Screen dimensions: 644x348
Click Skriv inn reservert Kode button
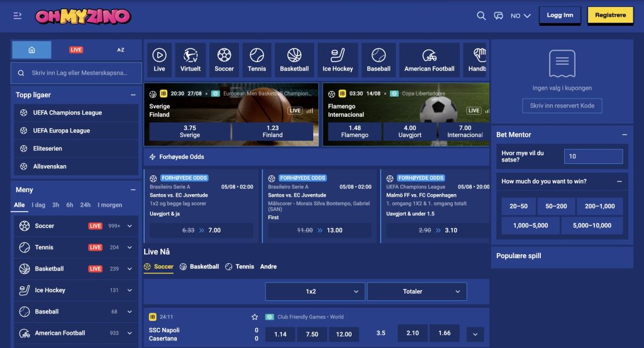(x=562, y=106)
